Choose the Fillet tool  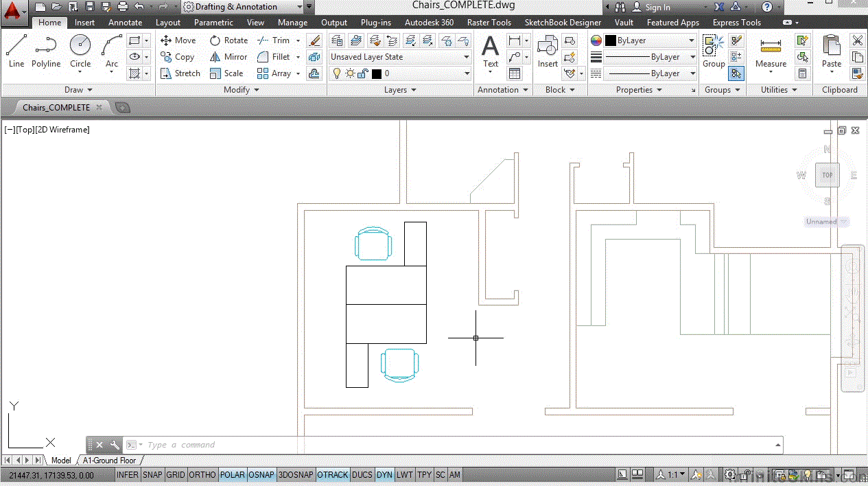coord(274,57)
